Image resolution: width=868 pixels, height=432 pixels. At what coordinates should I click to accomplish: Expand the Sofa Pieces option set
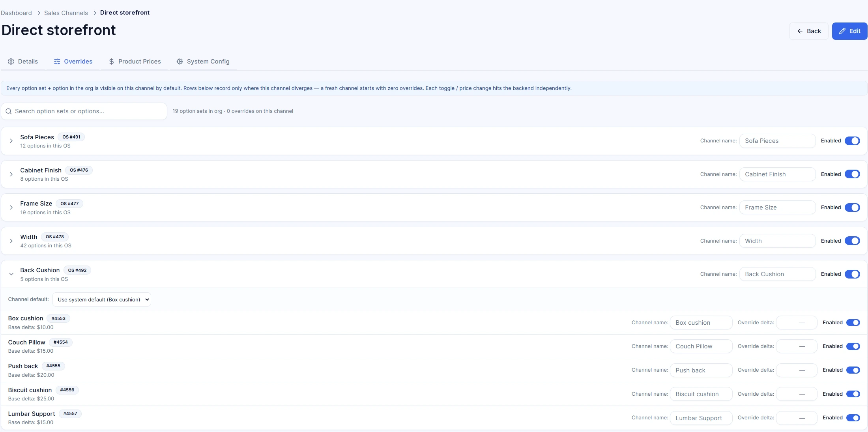point(11,141)
